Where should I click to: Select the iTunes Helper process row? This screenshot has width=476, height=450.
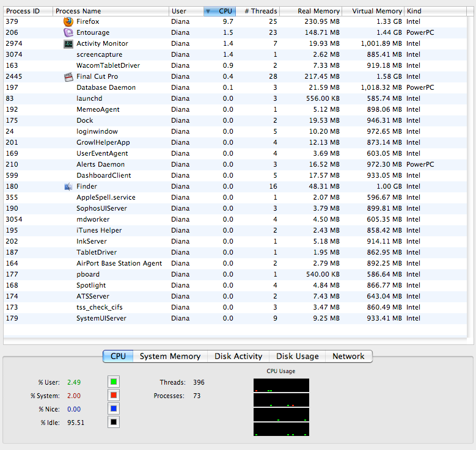235,230
